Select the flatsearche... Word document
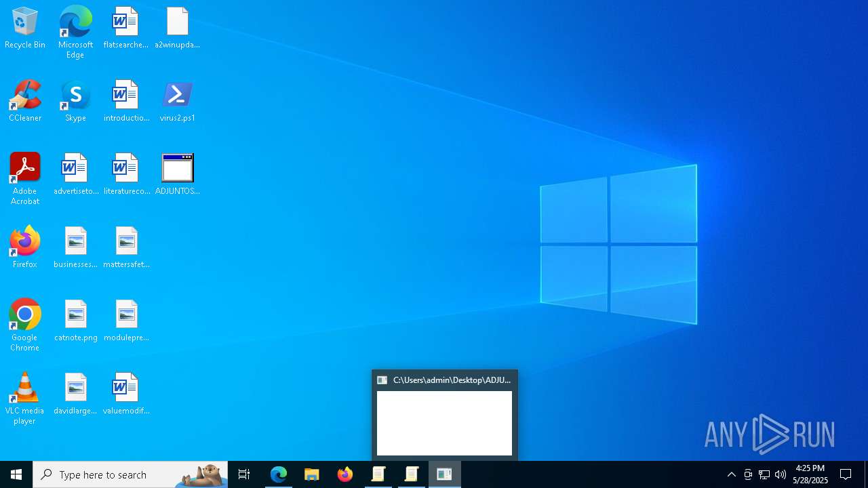This screenshot has width=868, height=488. point(125,28)
